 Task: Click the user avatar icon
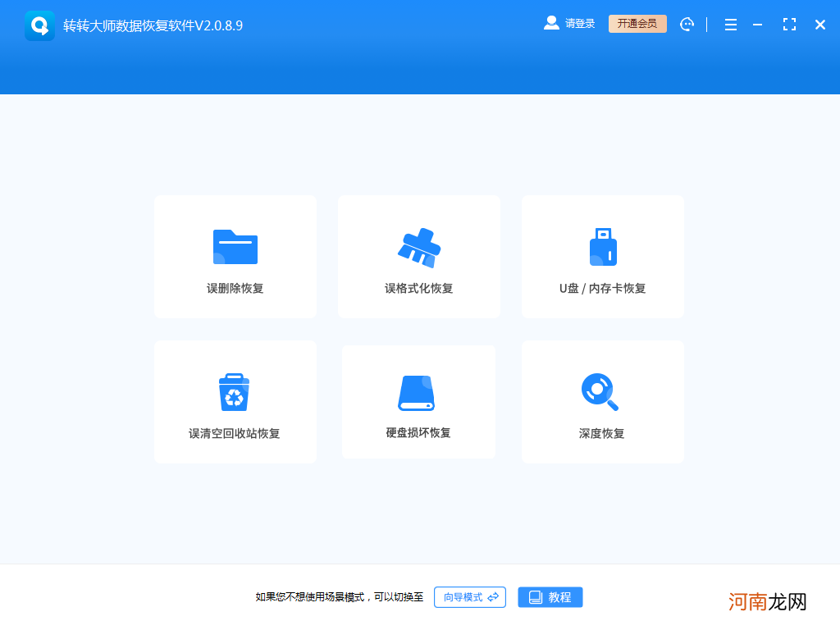[x=550, y=23]
